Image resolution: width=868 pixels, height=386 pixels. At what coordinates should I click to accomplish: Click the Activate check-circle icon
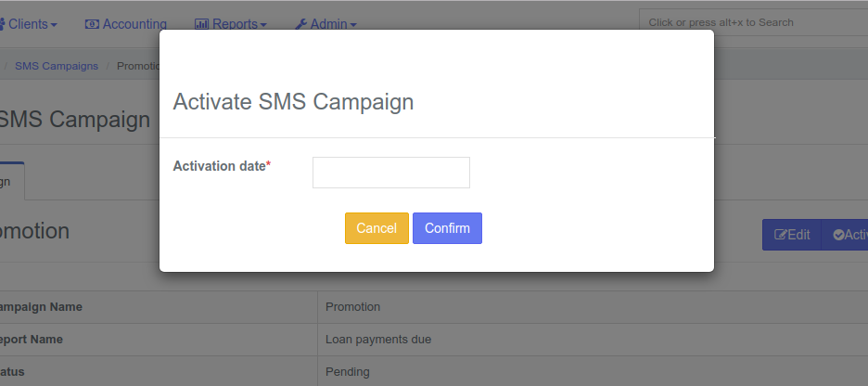(838, 235)
